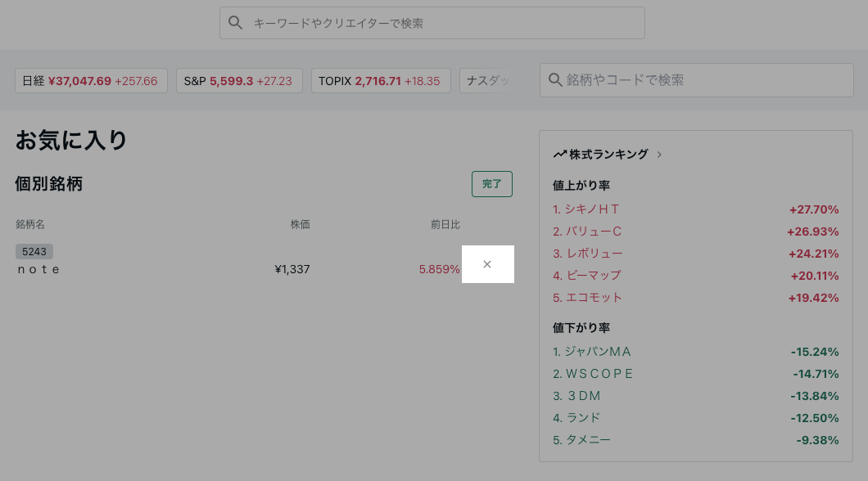Click the -12.50% decline value

[815, 418]
